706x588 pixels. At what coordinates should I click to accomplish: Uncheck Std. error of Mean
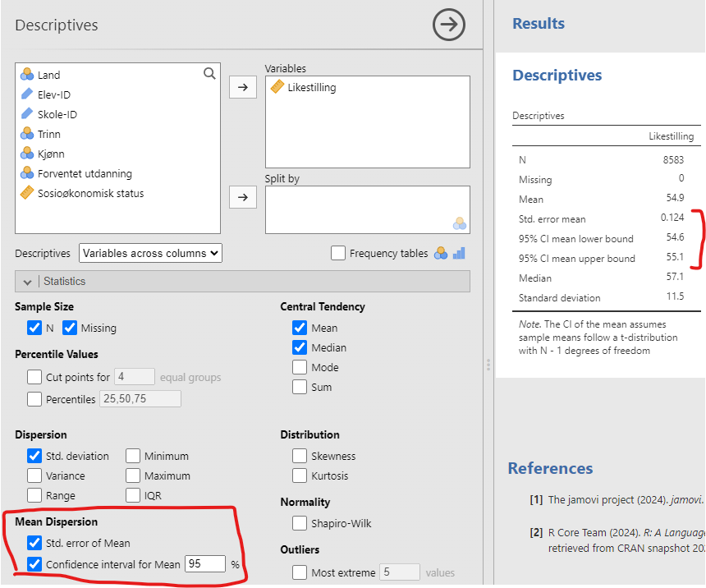pos(34,543)
